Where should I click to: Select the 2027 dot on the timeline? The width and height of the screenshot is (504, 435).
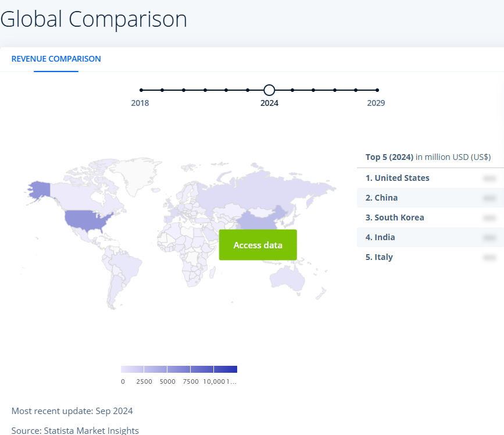(x=335, y=90)
